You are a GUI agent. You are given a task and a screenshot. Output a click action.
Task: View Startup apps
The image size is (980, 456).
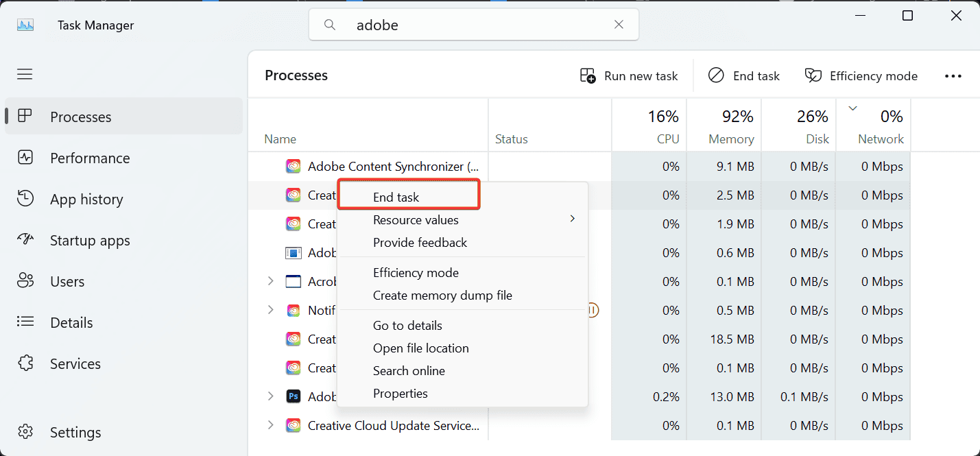point(89,240)
